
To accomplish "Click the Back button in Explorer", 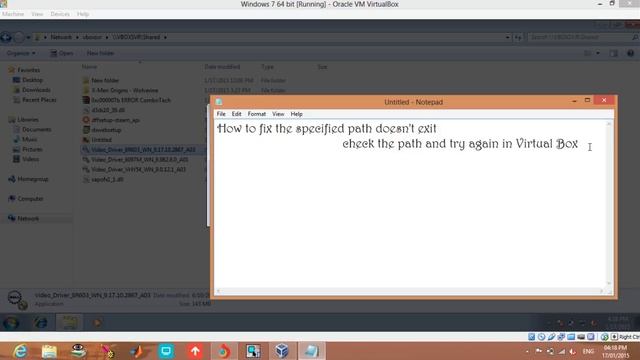I will click(6, 37).
